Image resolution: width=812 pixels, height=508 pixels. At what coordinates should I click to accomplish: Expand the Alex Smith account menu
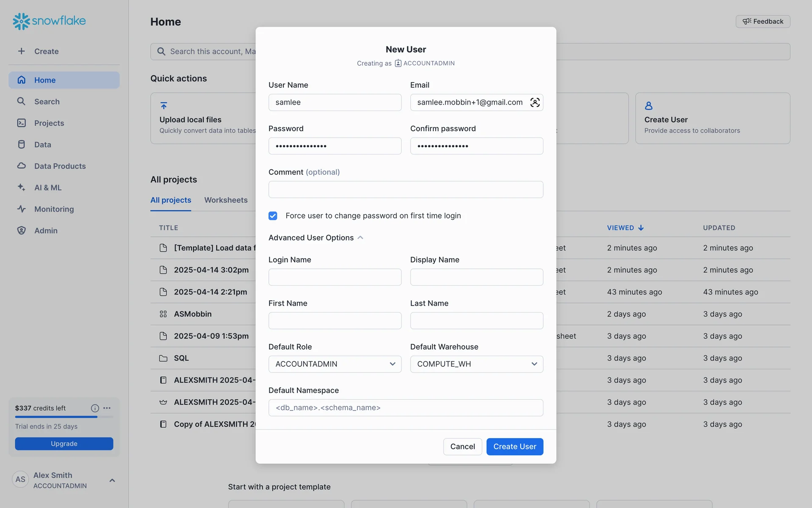[112, 480]
